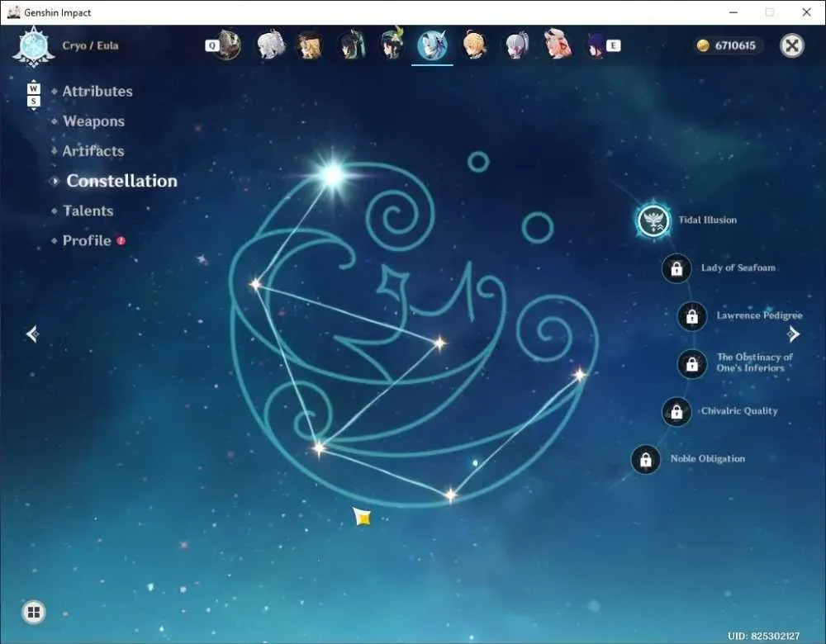
Task: Select the lock next to The Obstinacy of One's Inferiors
Action: click(691, 364)
